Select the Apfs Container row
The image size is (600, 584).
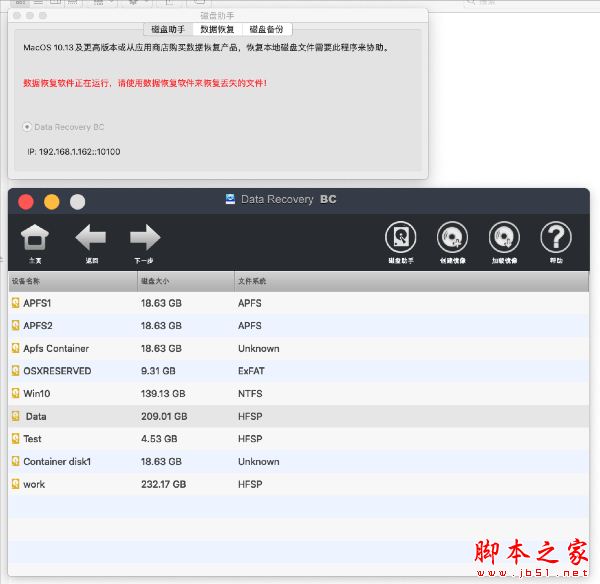pos(298,348)
